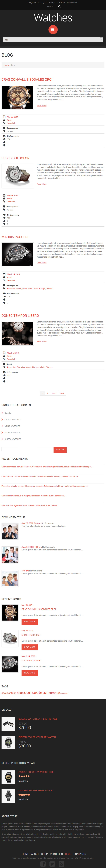106x868 pixels.
Task: Expand the Sport Watches category chevron
Action: [2, 433]
